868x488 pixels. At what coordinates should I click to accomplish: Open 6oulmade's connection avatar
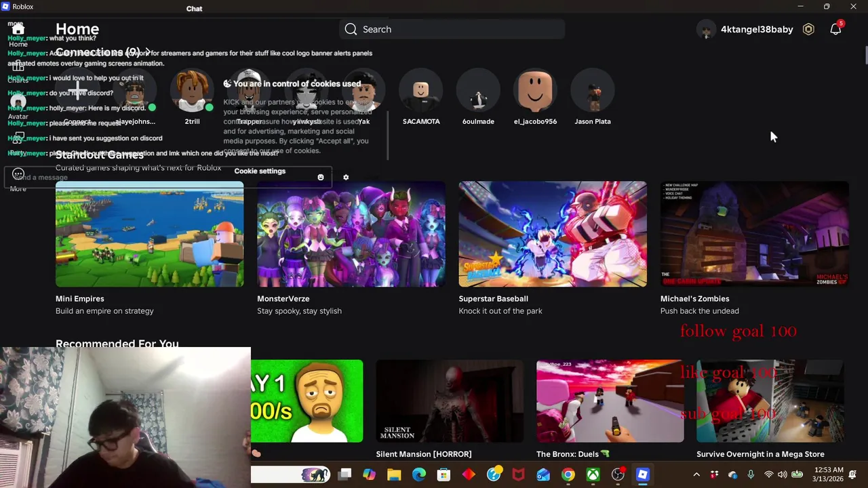click(x=478, y=91)
